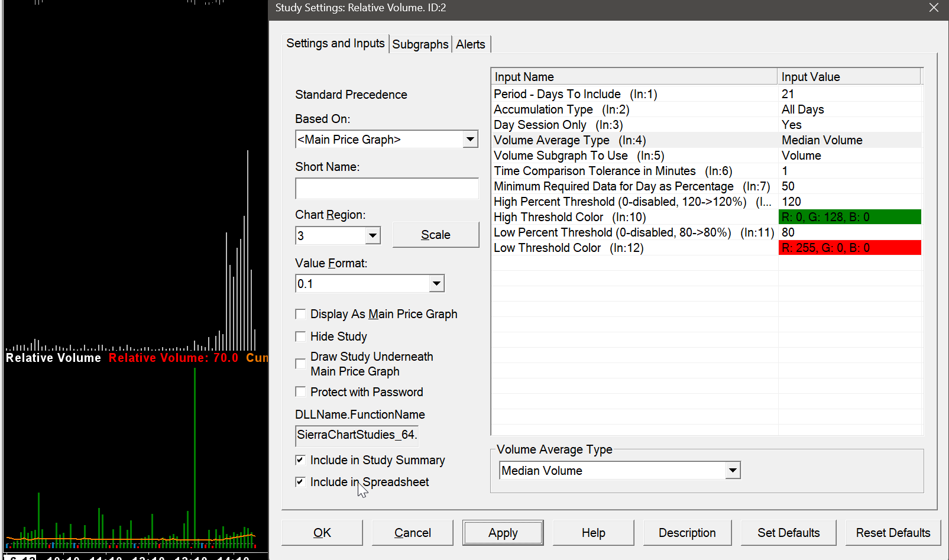Check the Hide Study checkbox
The width and height of the screenshot is (949, 560).
click(300, 336)
